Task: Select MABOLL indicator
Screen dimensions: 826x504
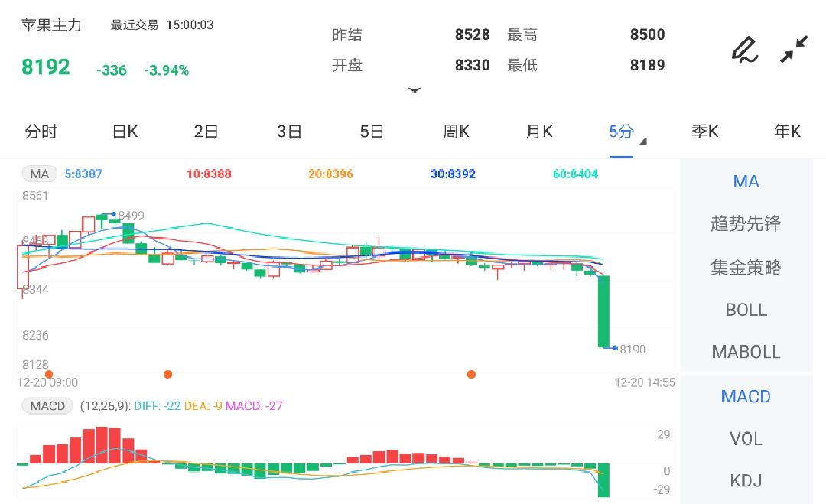Action: (x=746, y=352)
